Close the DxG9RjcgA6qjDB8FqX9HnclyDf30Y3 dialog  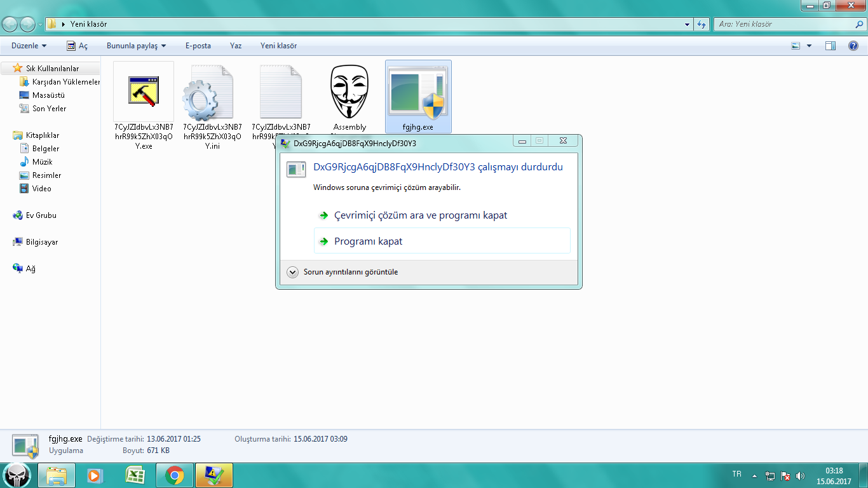[x=563, y=140]
